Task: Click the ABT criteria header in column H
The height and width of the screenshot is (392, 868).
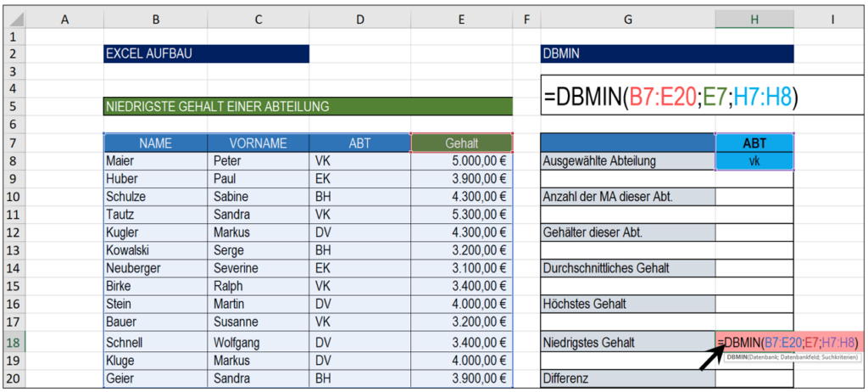Action: click(x=754, y=143)
